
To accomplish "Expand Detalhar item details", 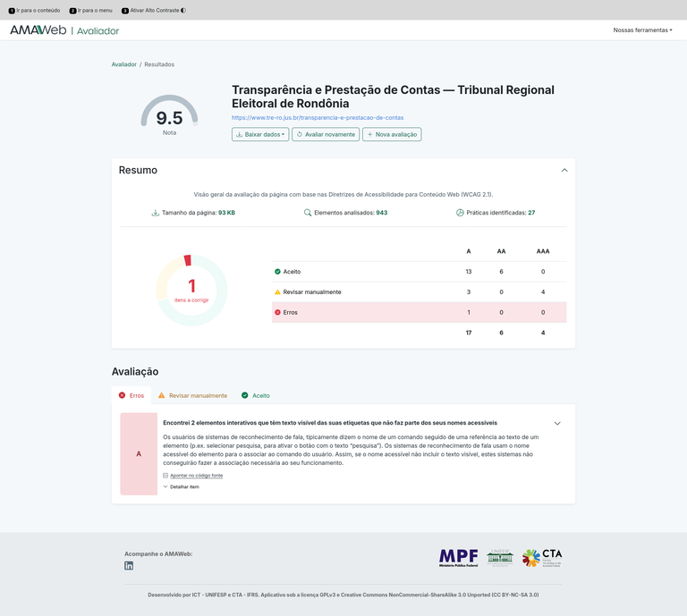I will (x=181, y=487).
